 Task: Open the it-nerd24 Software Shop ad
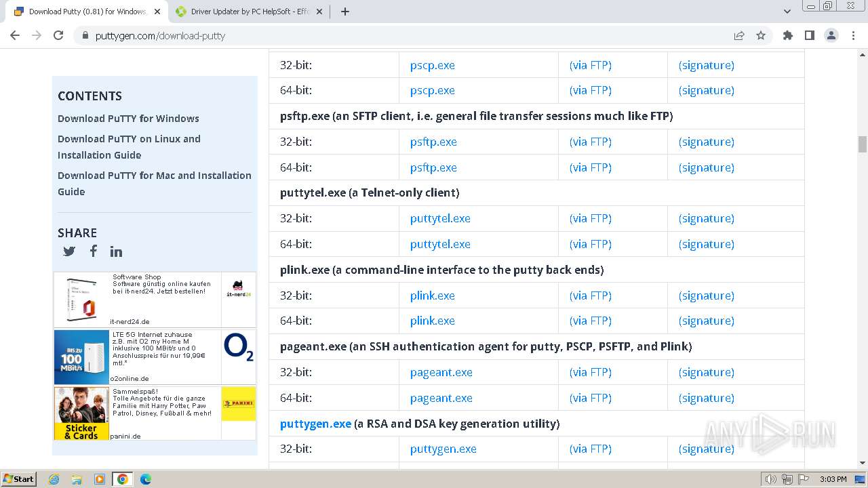coord(155,300)
